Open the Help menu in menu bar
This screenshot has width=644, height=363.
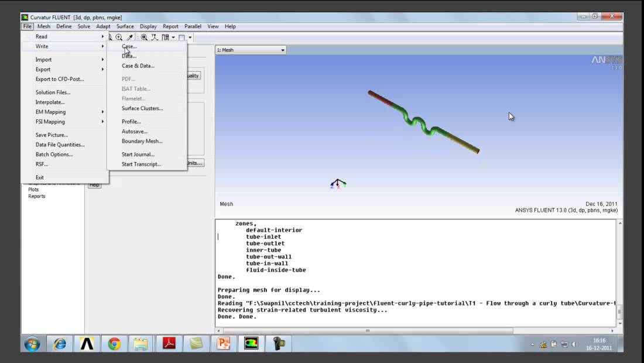230,26
